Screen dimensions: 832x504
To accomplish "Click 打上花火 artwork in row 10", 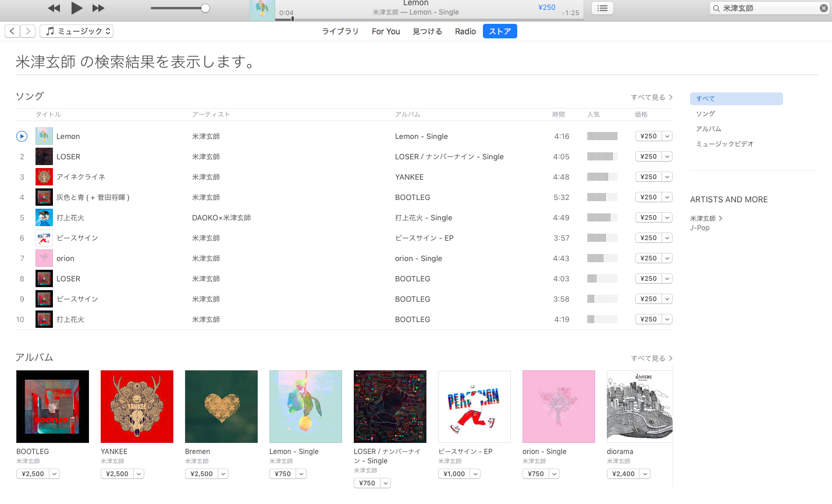I will (44, 319).
